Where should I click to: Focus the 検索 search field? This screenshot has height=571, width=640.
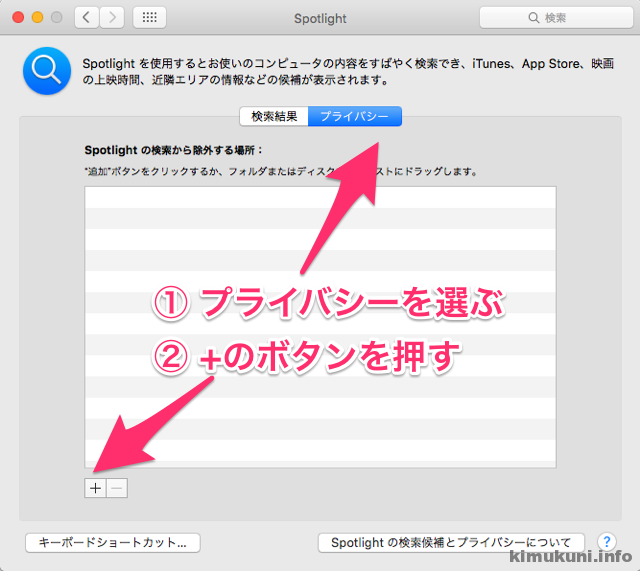pos(556,18)
